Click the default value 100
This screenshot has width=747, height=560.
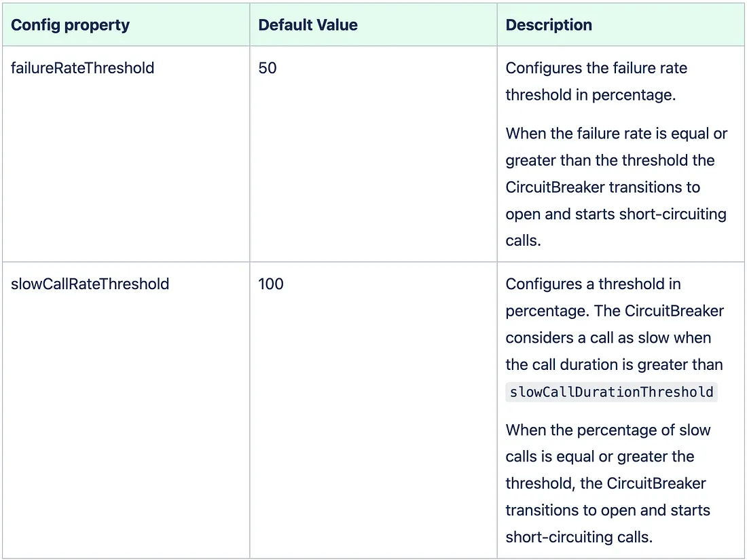click(x=270, y=284)
